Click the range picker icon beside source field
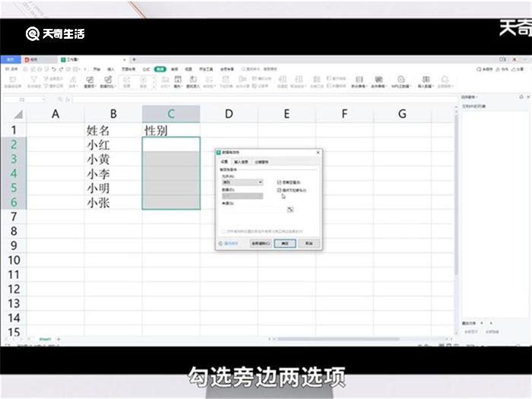The width and height of the screenshot is (532, 399). (x=290, y=209)
